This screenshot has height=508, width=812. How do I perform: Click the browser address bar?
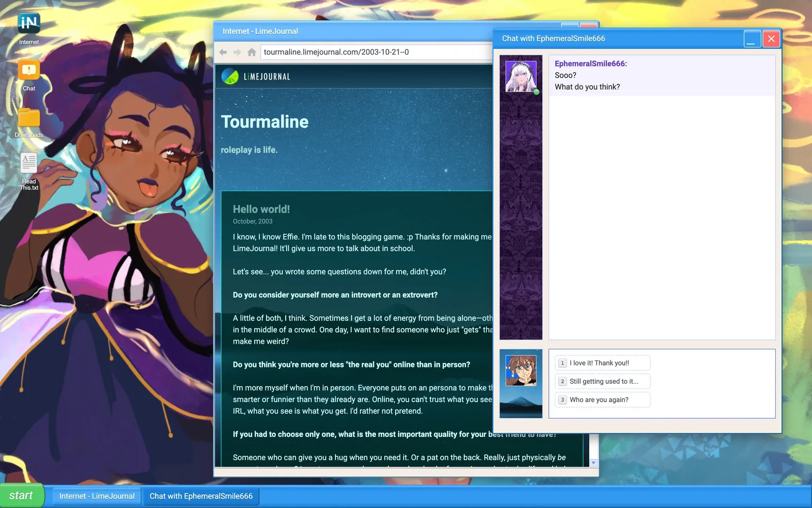tap(376, 52)
